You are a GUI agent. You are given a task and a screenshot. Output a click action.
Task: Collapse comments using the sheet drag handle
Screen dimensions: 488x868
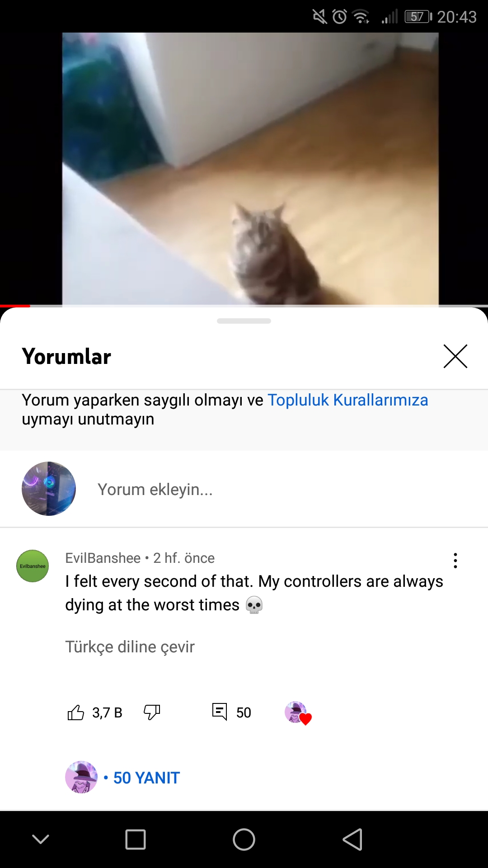coord(244,321)
